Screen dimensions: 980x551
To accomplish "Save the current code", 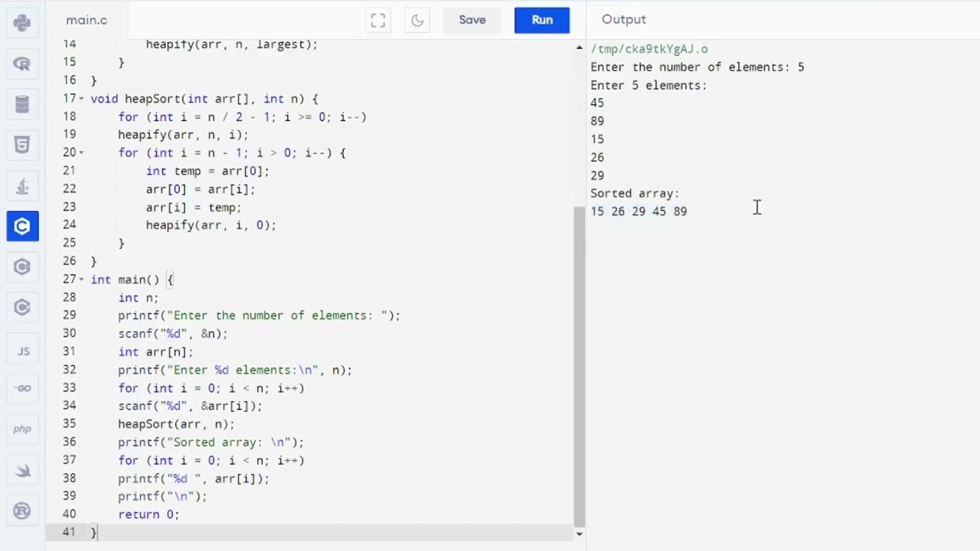I will pyautogui.click(x=472, y=20).
